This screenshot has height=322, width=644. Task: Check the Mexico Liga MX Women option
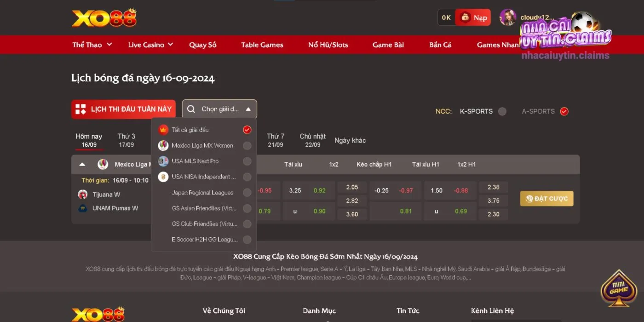[x=247, y=146]
